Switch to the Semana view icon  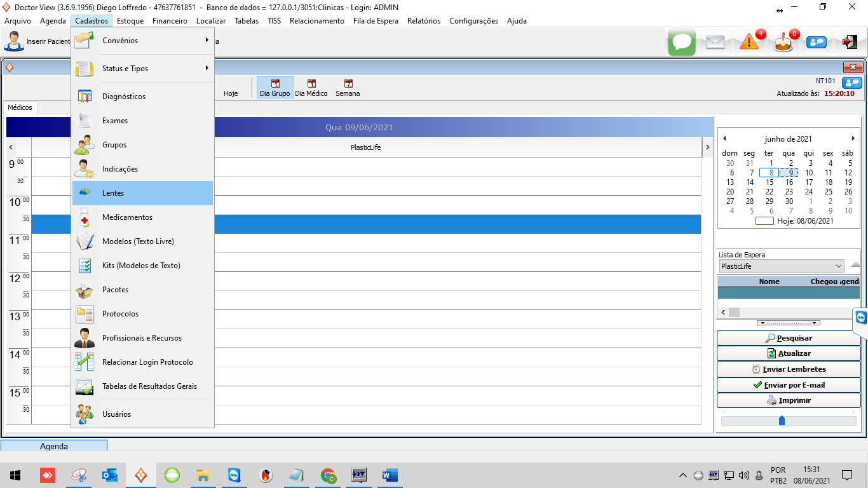[348, 88]
